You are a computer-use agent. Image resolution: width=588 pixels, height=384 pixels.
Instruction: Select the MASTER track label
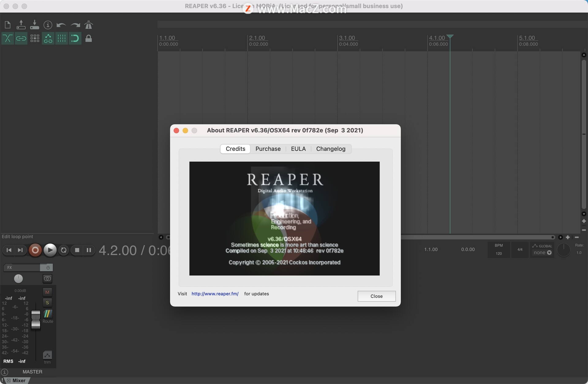tap(32, 372)
